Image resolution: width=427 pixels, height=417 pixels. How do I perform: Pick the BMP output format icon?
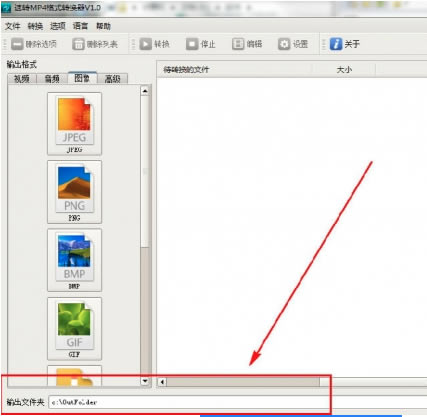coord(74,260)
